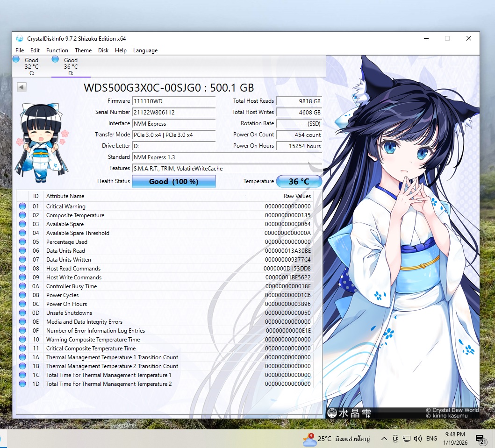Open the Function menu
The width and height of the screenshot is (495, 448).
(x=57, y=50)
